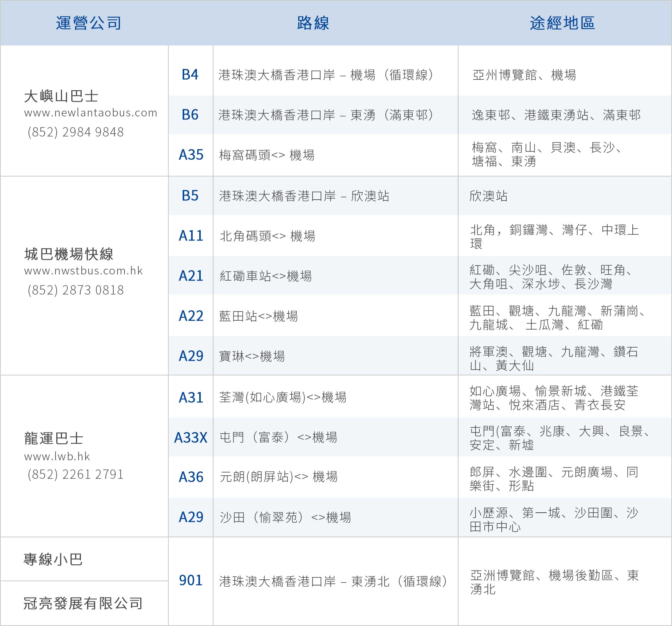Click route code A21
This screenshot has height=626, width=672.
click(x=191, y=276)
